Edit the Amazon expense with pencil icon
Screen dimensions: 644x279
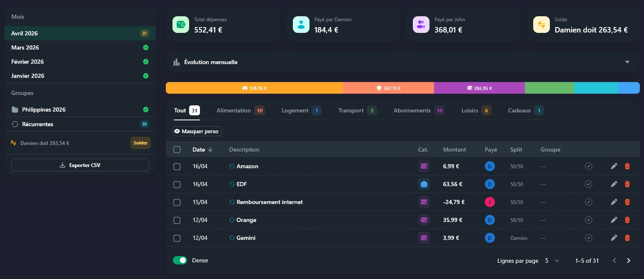point(614,166)
